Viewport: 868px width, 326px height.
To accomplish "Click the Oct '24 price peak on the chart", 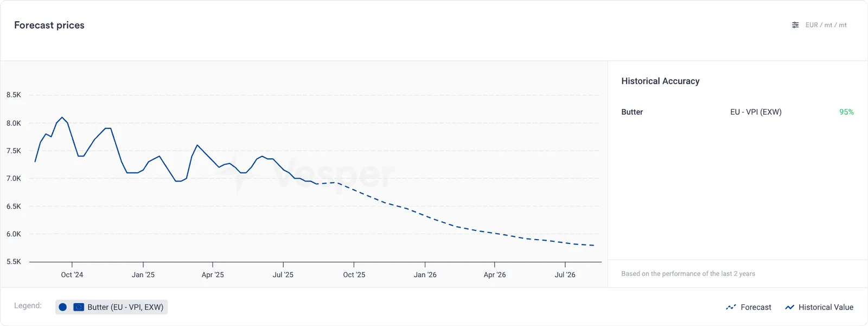I will click(x=62, y=117).
